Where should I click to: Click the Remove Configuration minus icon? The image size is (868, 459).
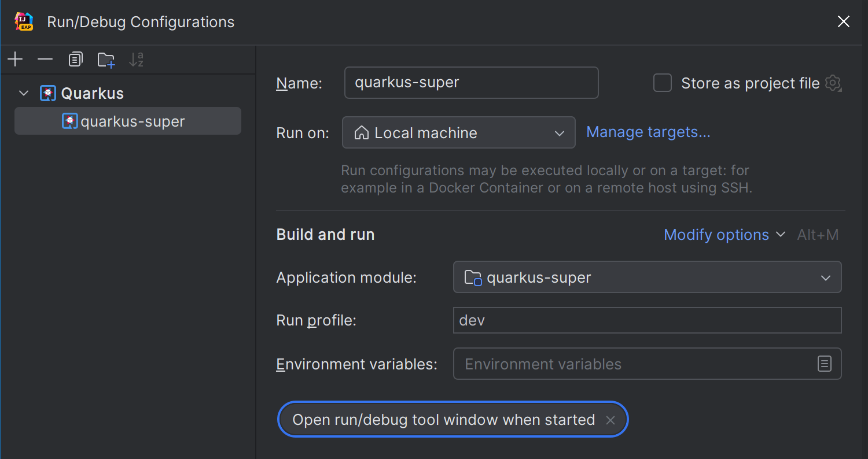(x=45, y=60)
